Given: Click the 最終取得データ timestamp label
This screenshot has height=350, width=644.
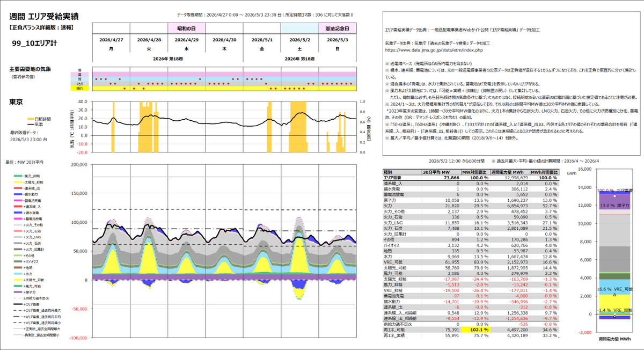Looking at the screenshot, I should click(x=25, y=132).
